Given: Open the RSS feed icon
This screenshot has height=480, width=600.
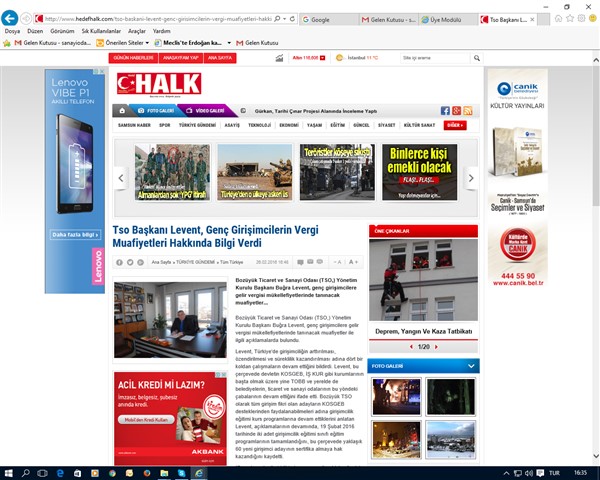Looking at the screenshot, I should (x=468, y=111).
